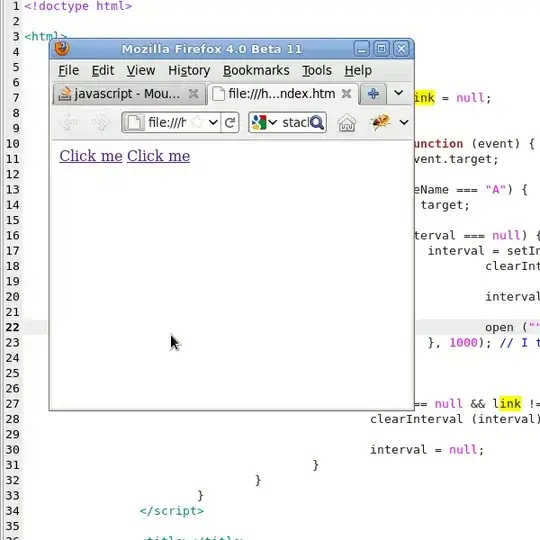
Task: Bookmark this page with star icon
Action: [x=197, y=122]
